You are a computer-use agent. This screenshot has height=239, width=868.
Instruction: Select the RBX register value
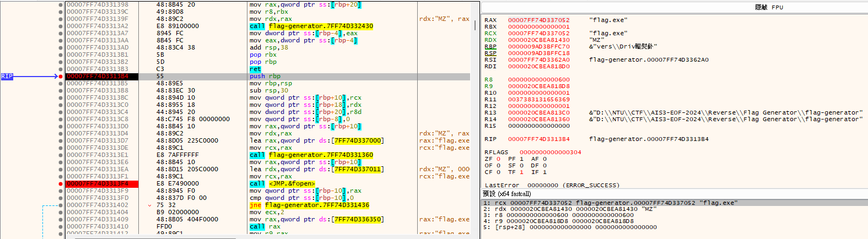(539, 27)
